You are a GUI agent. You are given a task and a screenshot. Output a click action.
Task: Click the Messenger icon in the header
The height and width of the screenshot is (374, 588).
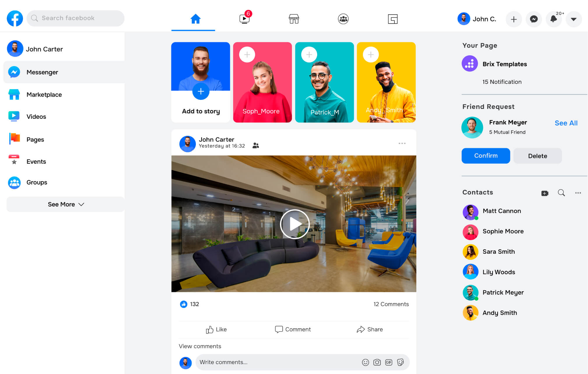coord(533,19)
